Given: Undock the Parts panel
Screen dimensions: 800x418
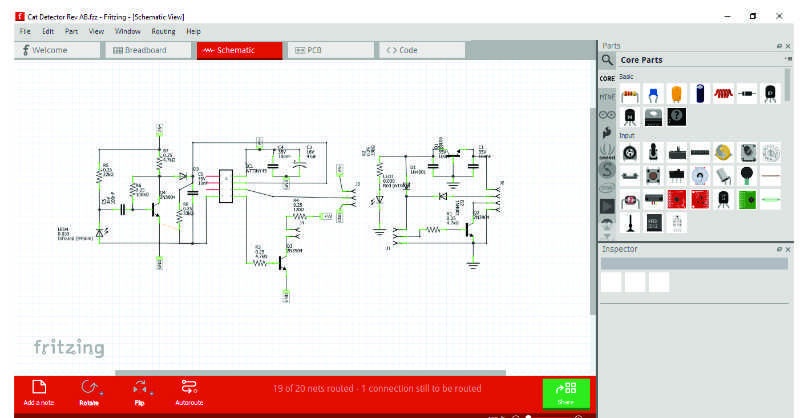Looking at the screenshot, I should pos(779,46).
